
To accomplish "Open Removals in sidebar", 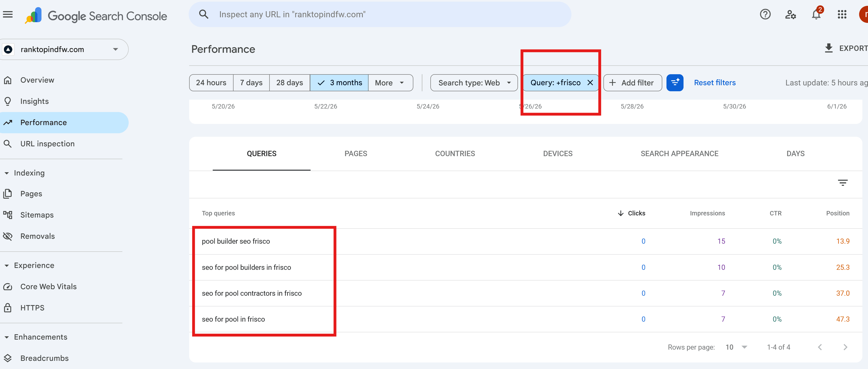I will (64, 236).
